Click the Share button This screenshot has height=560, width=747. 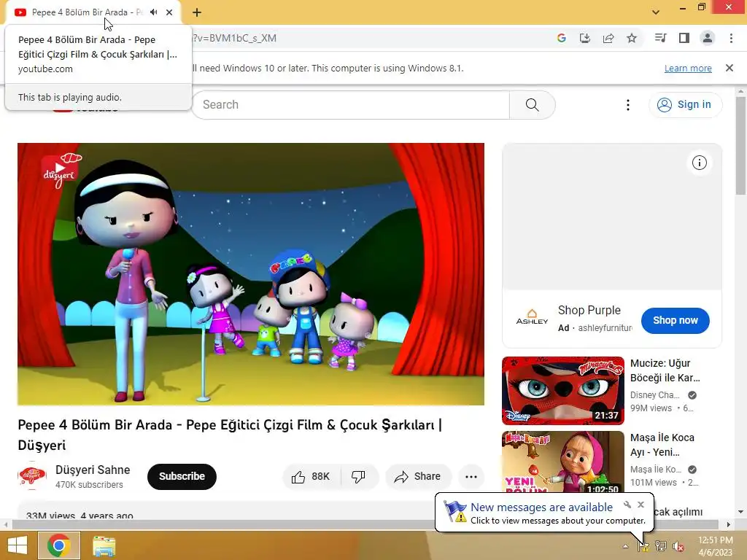[418, 477]
